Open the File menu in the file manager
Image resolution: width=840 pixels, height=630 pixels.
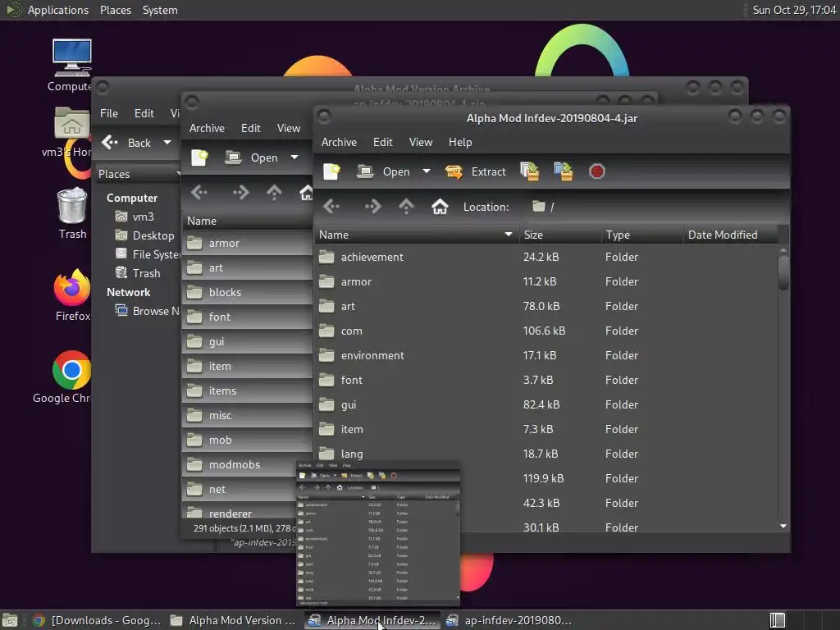pos(109,113)
